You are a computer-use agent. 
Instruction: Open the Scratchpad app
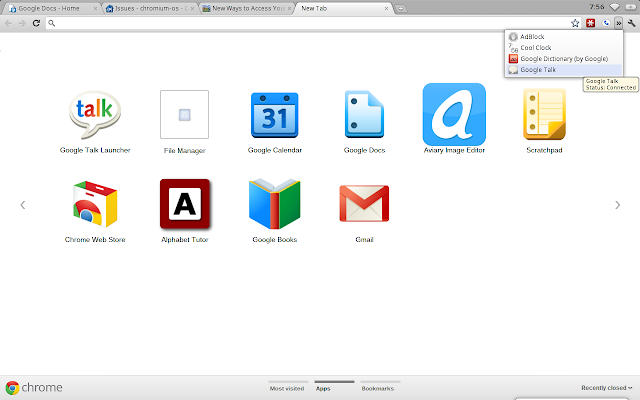click(x=544, y=114)
